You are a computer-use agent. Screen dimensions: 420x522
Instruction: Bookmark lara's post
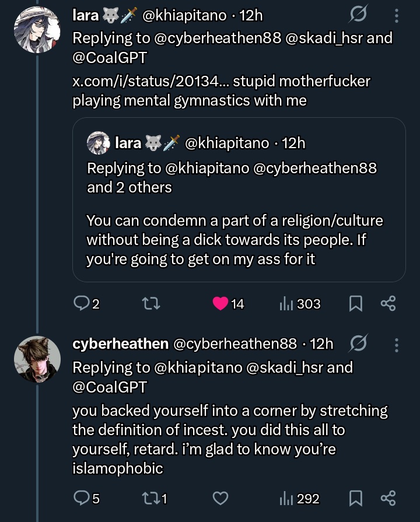[x=355, y=303]
